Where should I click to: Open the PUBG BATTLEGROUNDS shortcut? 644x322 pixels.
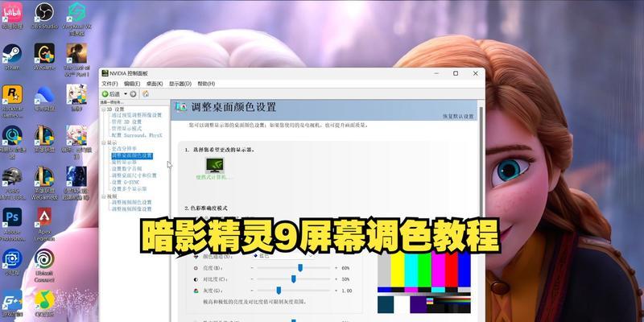(x=12, y=183)
